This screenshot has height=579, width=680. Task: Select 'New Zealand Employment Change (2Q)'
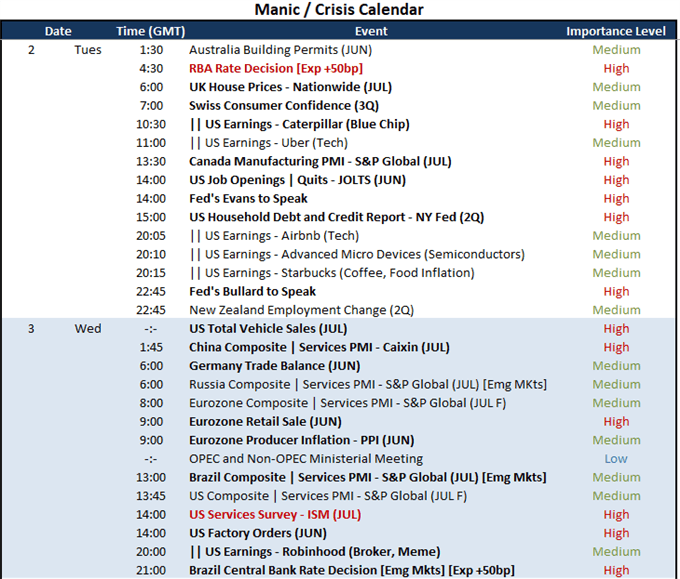(301, 311)
